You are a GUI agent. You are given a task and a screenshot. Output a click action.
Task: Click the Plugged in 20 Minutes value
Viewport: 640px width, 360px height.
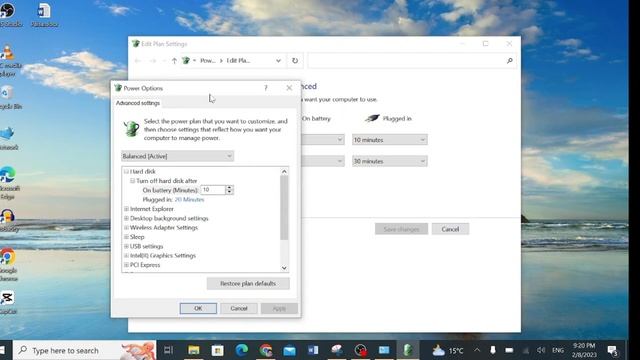coord(189,200)
